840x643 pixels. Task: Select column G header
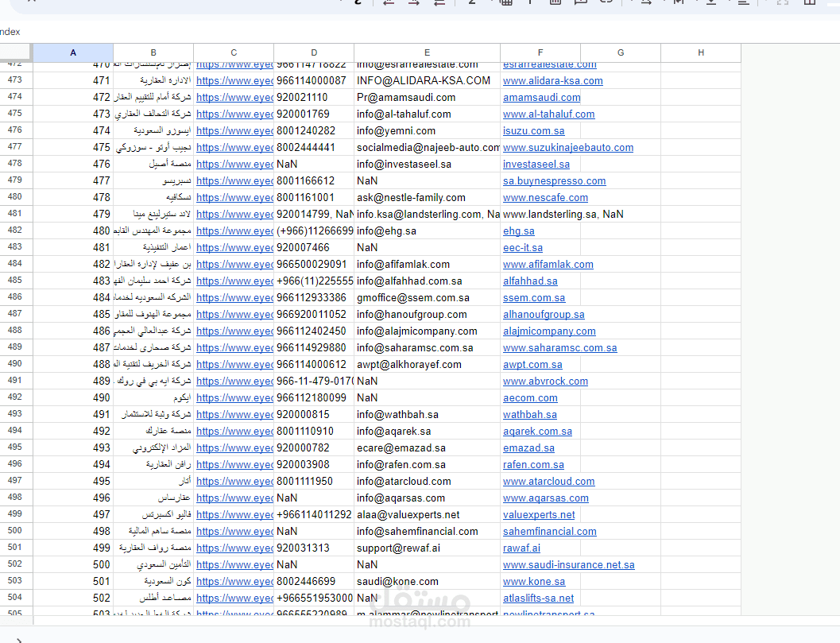click(621, 52)
